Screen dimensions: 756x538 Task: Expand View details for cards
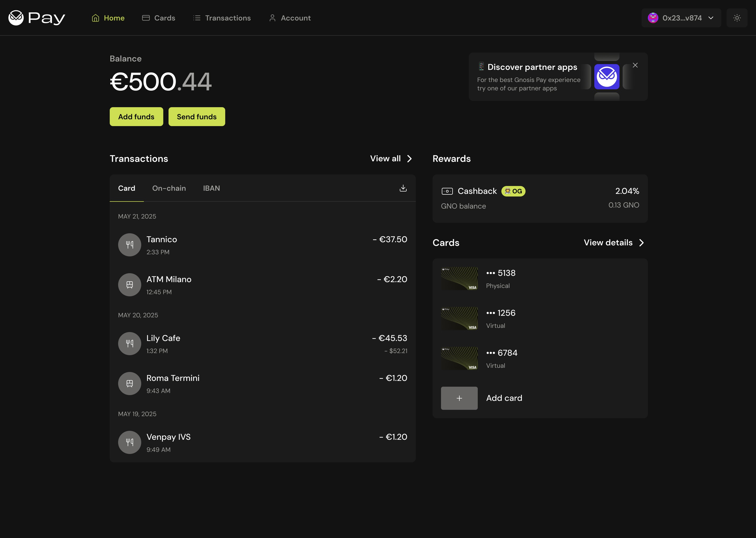tap(641, 243)
